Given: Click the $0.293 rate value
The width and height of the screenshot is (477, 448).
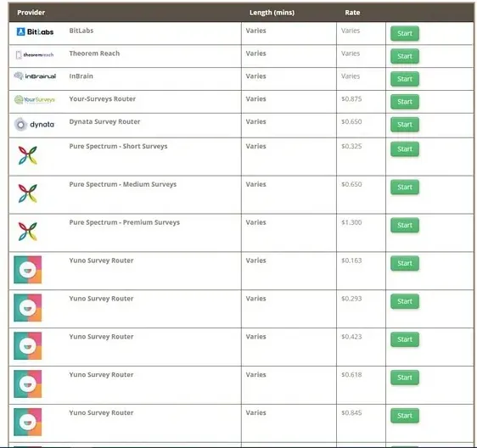Looking at the screenshot, I should tap(351, 299).
